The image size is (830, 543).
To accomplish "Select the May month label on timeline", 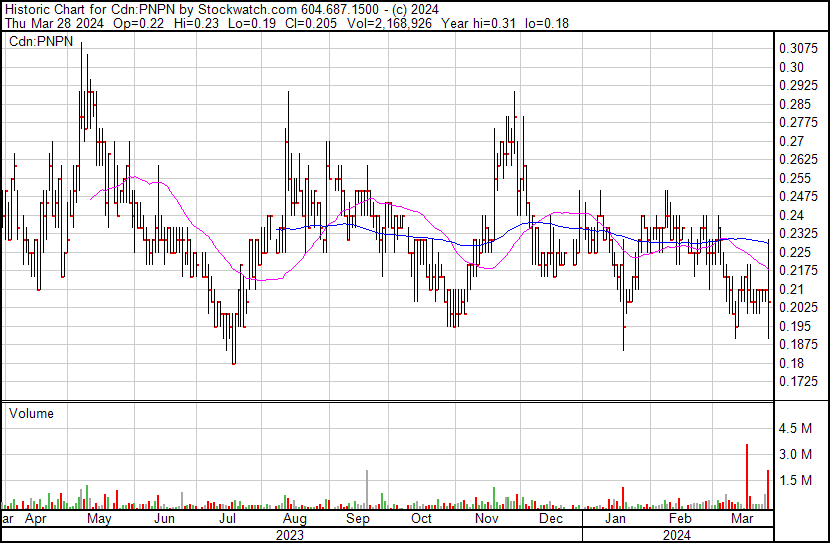I will (x=99, y=518).
